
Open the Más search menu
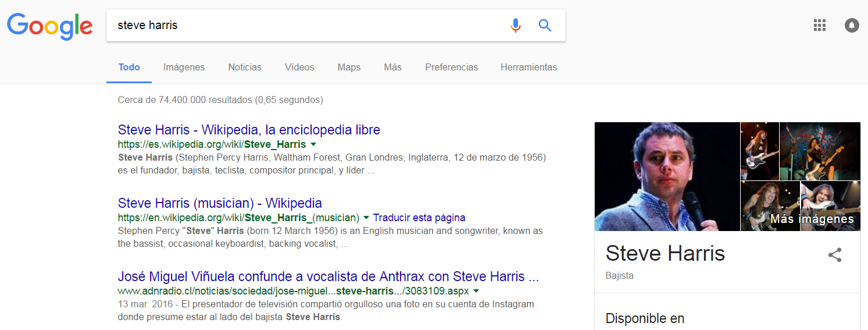pyautogui.click(x=392, y=67)
